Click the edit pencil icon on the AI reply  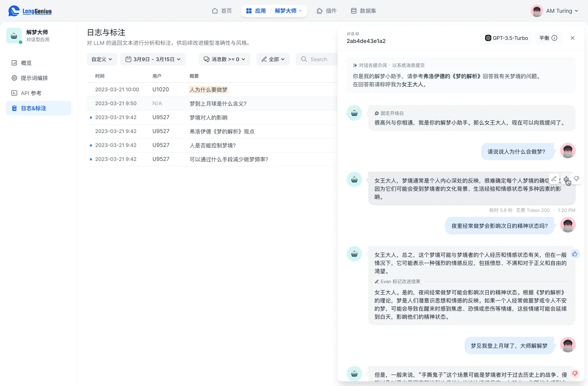pos(554,179)
